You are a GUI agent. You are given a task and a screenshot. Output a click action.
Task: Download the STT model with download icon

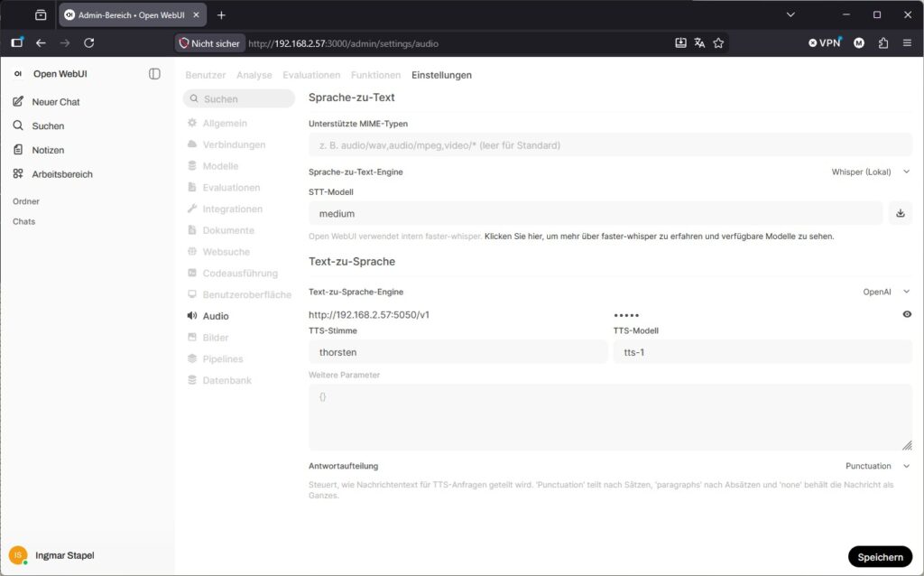click(x=901, y=213)
